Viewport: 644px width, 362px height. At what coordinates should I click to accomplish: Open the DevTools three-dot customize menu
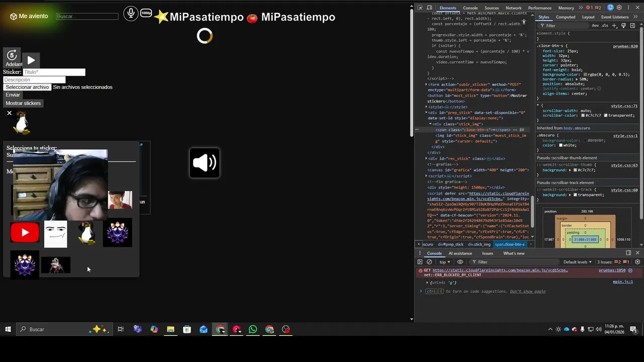click(x=628, y=8)
